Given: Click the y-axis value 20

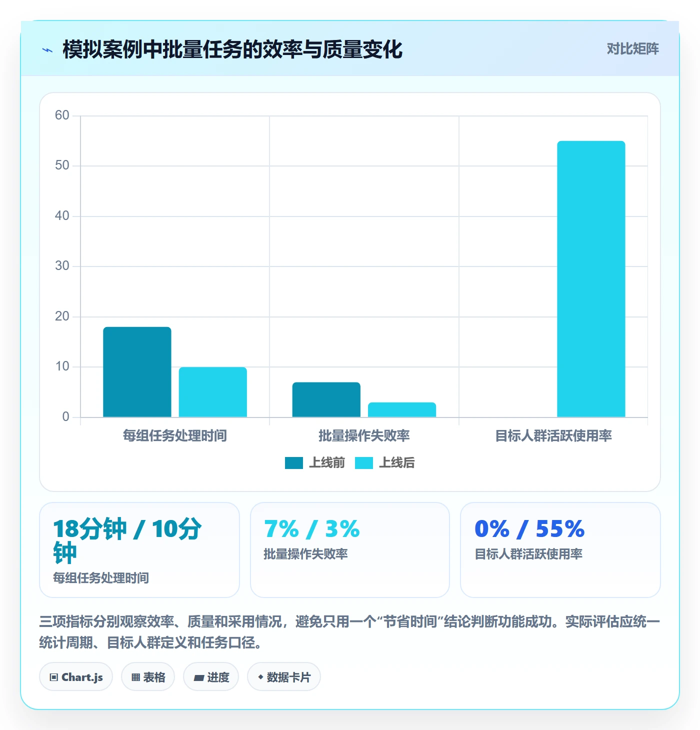Looking at the screenshot, I should (x=62, y=316).
